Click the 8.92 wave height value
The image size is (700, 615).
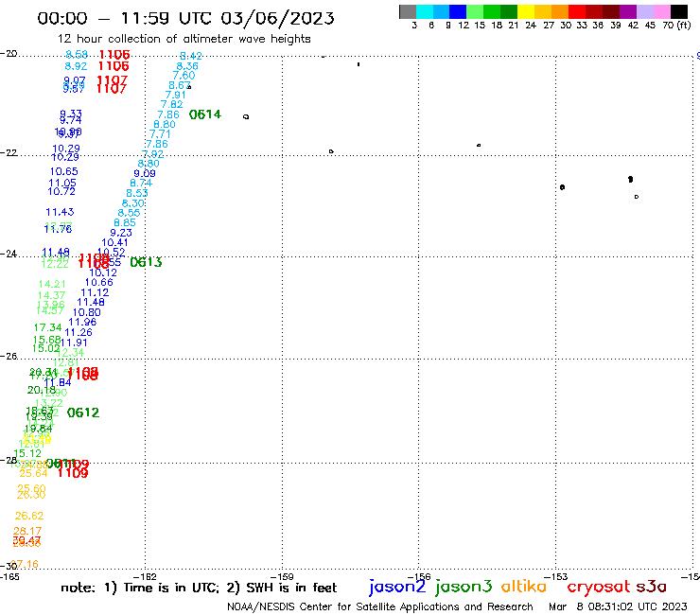(76, 66)
